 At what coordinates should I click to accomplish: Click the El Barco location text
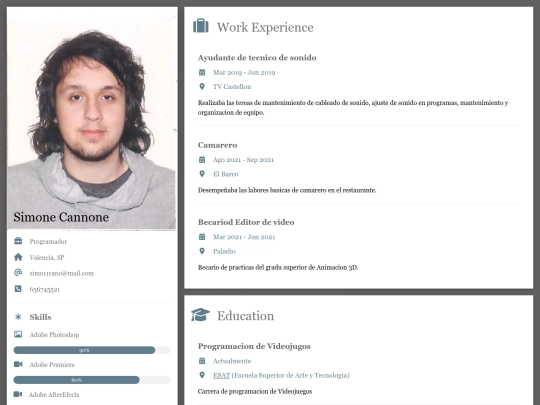point(226,174)
